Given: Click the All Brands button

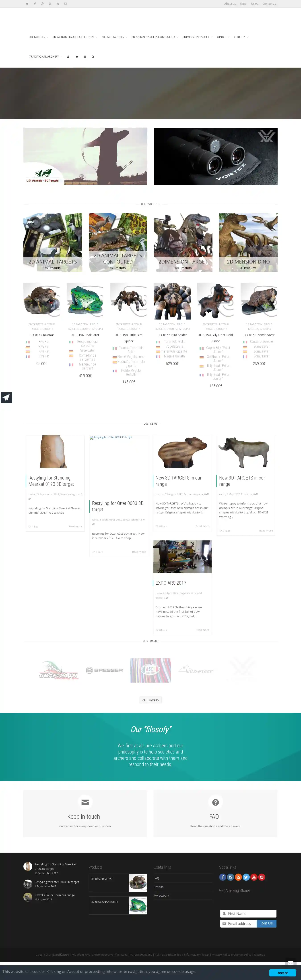Looking at the screenshot, I should tap(150, 700).
